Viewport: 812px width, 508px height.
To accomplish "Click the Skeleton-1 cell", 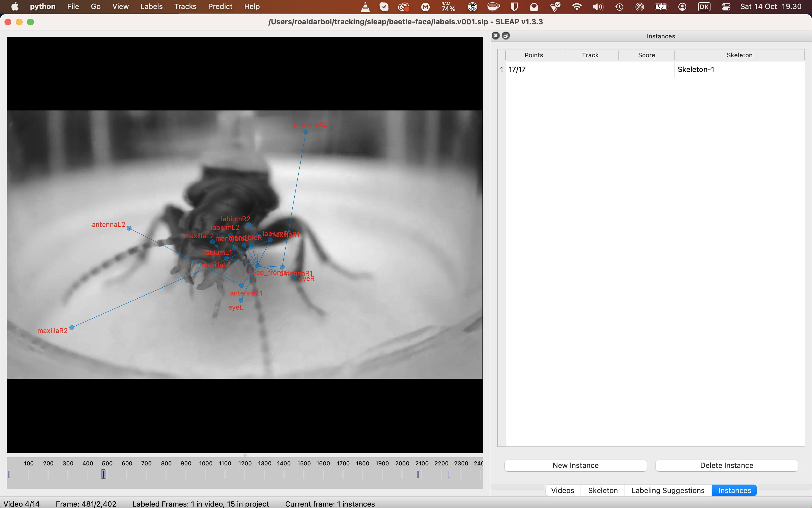I will [740, 69].
